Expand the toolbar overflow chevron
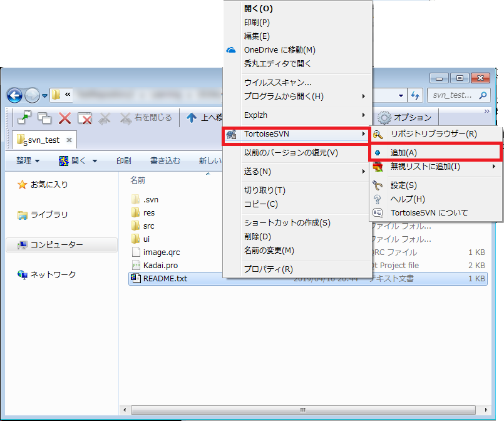Image resolution: width=504 pixels, height=421 pixels. (486, 111)
